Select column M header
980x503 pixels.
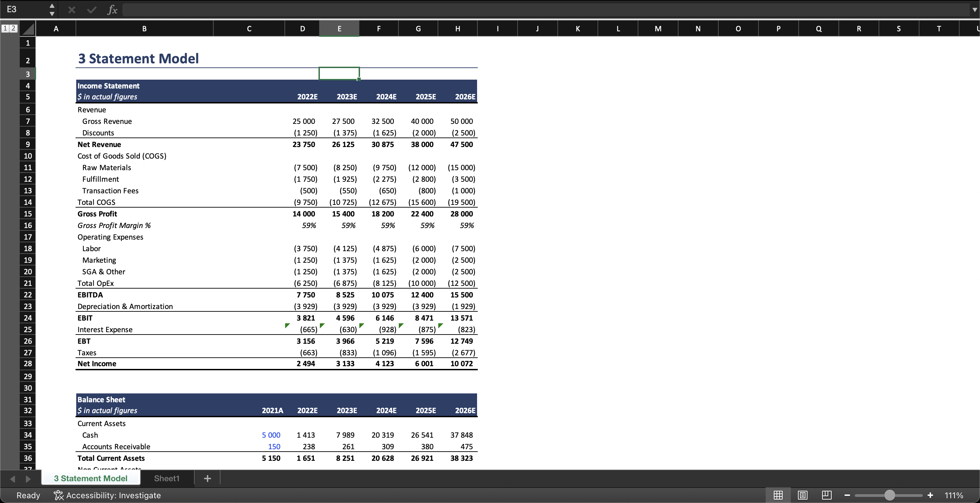tap(658, 29)
